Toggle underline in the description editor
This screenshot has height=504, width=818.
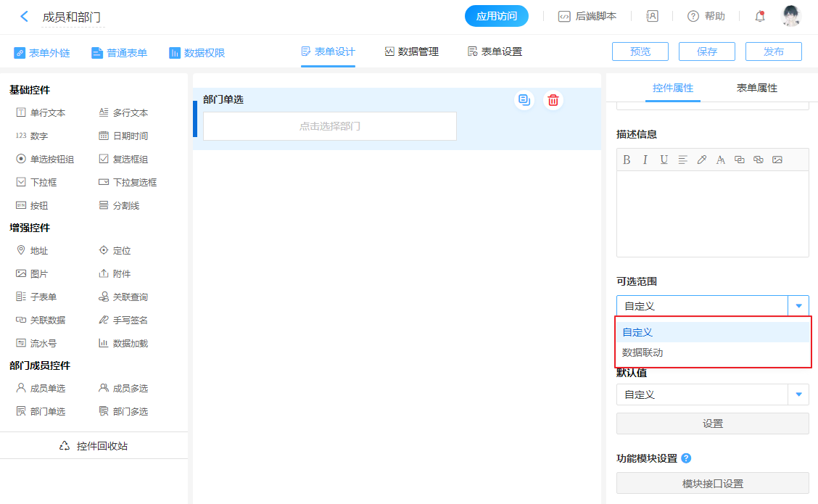[x=664, y=160]
